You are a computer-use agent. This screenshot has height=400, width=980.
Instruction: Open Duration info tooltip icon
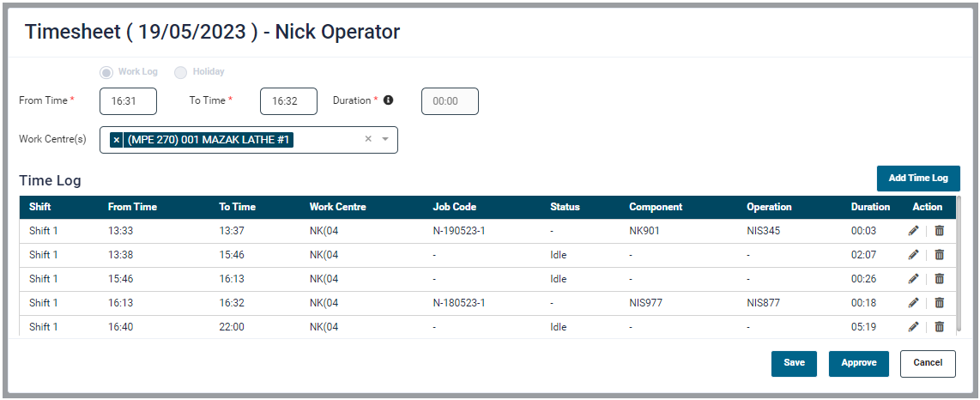[x=388, y=100]
